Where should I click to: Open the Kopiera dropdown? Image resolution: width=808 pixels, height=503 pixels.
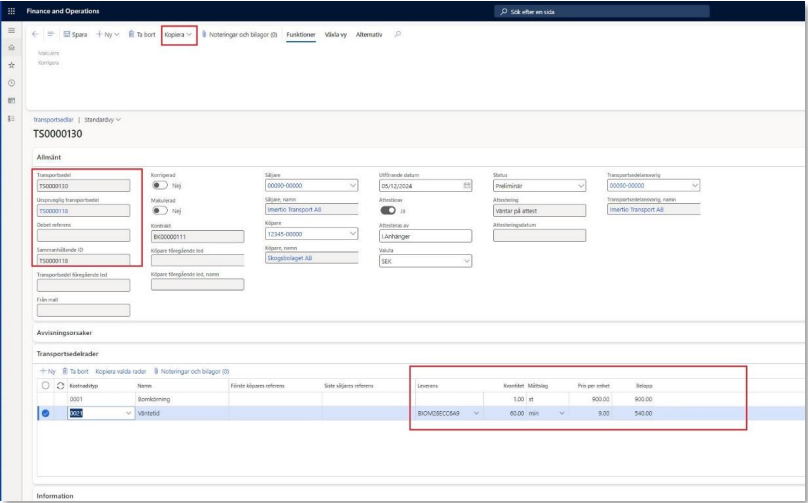coord(178,34)
